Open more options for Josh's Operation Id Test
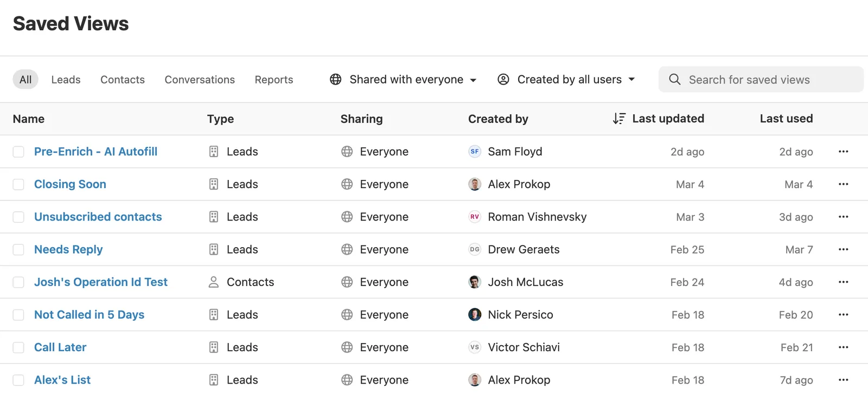The image size is (868, 395). [x=843, y=282]
